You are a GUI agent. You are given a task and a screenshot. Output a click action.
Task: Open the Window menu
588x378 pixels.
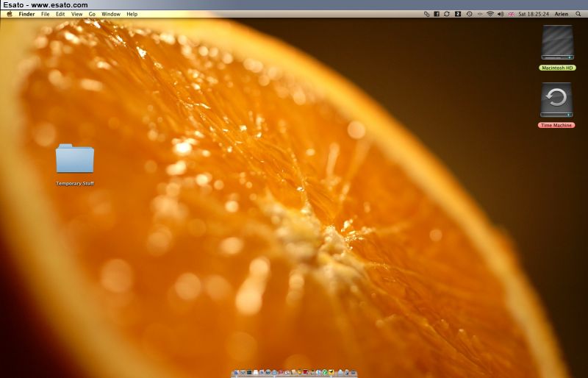[111, 14]
